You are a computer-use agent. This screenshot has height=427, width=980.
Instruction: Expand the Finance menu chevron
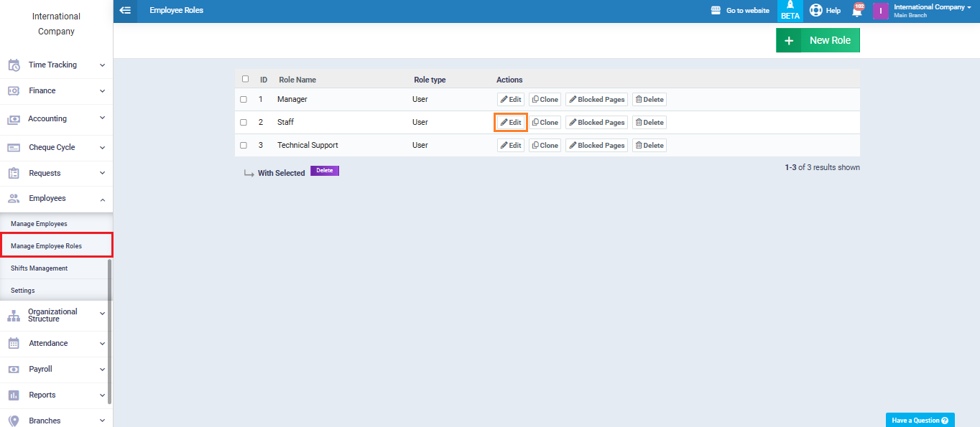tap(102, 91)
